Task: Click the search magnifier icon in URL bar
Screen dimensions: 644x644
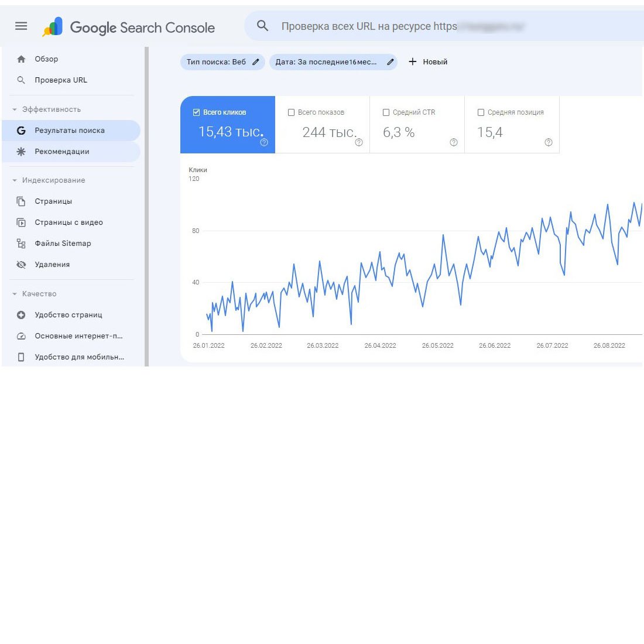Action: coord(263,26)
